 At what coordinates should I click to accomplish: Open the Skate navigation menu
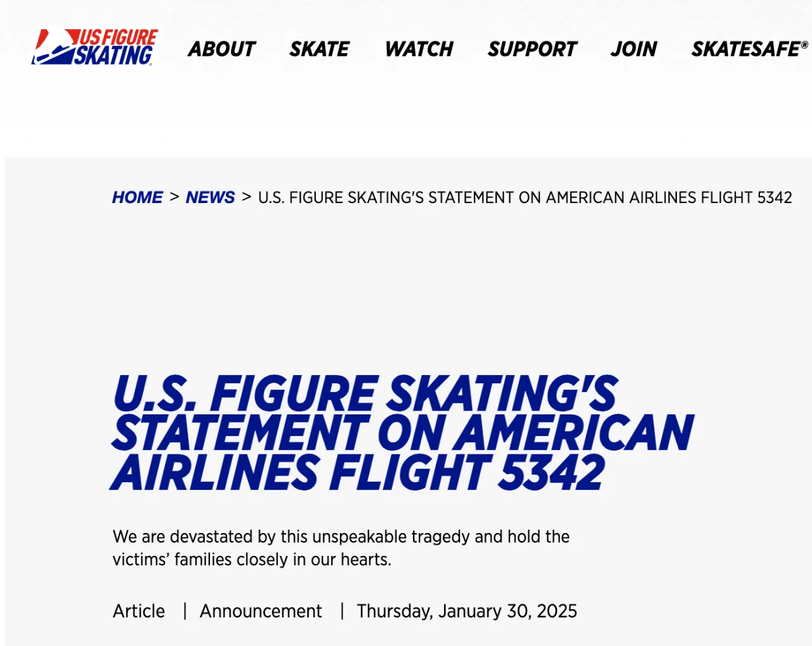pyautogui.click(x=319, y=49)
